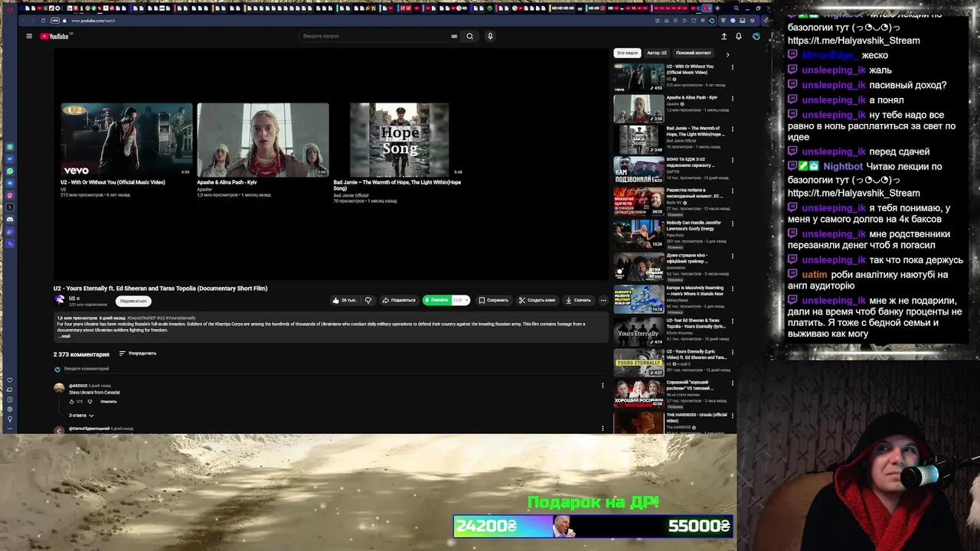This screenshot has height=551, width=980.
Task: Open the more actions ellipsis under the video
Action: pos(603,300)
